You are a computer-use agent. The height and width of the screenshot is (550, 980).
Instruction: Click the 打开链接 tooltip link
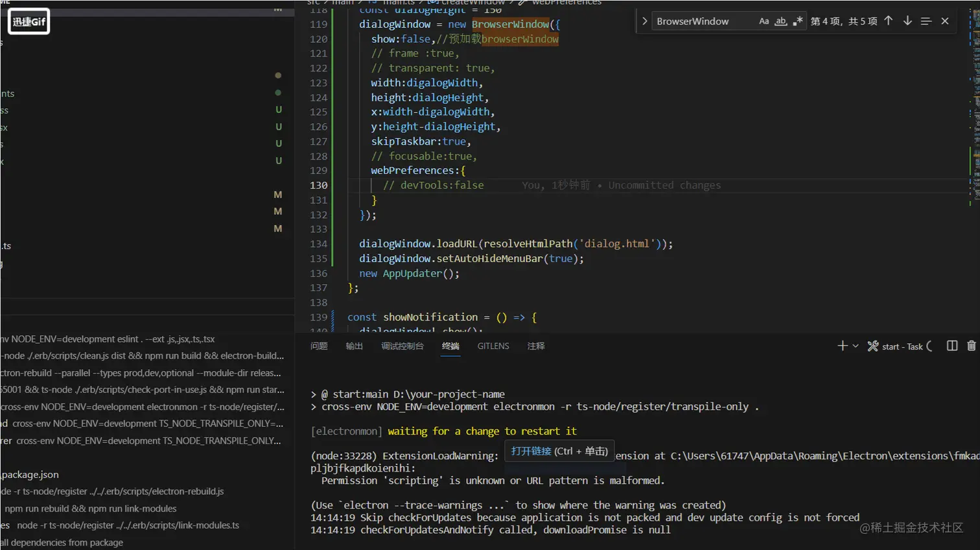tap(531, 451)
